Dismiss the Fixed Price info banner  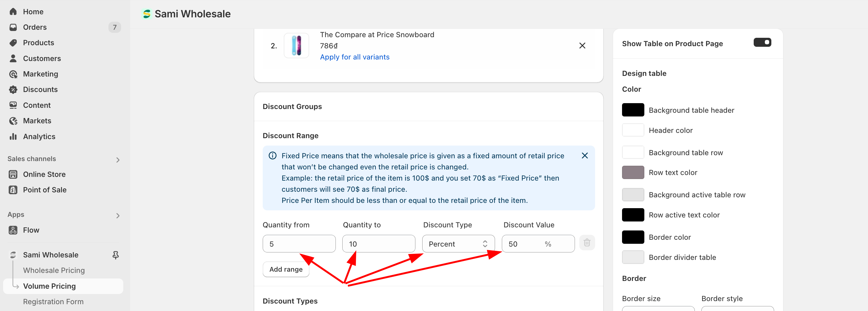coord(585,156)
